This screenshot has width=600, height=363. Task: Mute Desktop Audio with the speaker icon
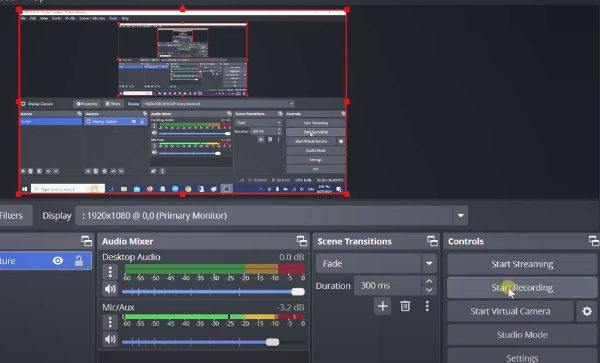[110, 289]
